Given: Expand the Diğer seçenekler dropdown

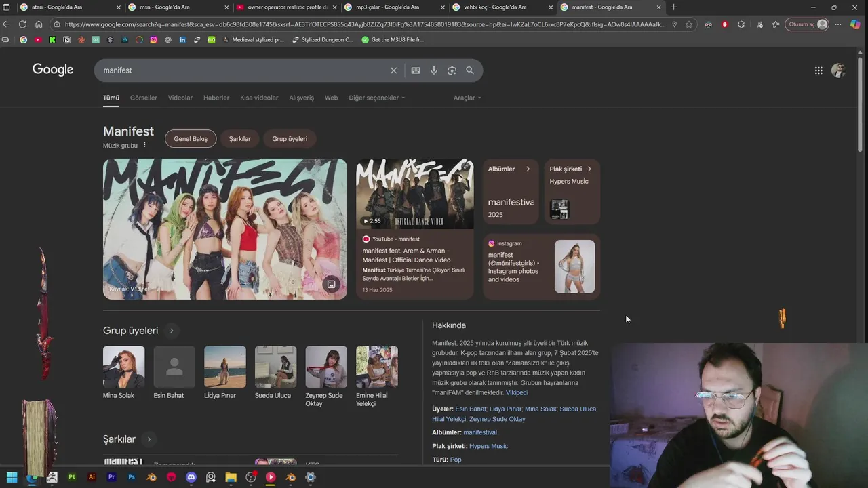Looking at the screenshot, I should (376, 98).
